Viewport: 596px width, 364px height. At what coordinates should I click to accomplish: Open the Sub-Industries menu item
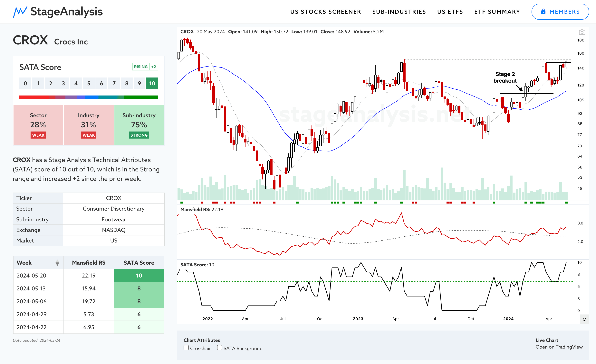[399, 12]
